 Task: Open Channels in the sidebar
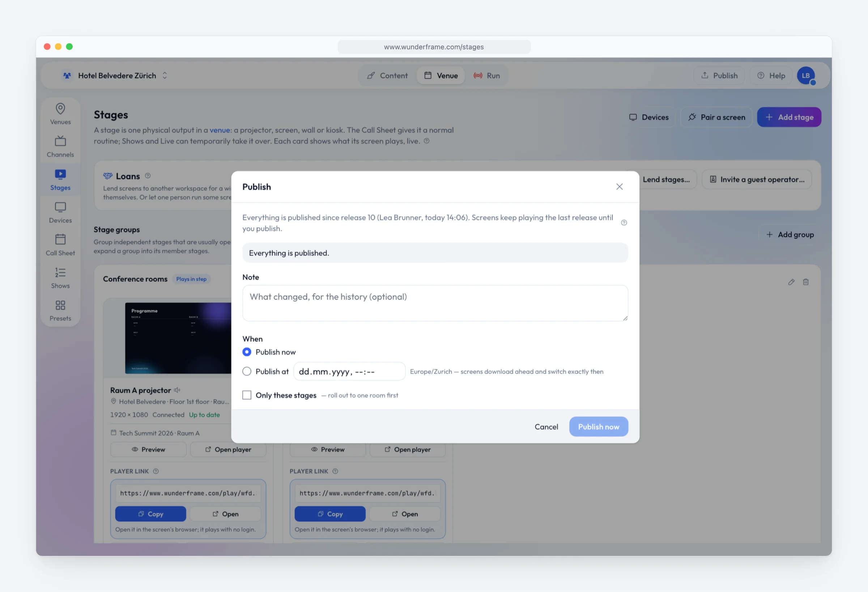(x=60, y=147)
